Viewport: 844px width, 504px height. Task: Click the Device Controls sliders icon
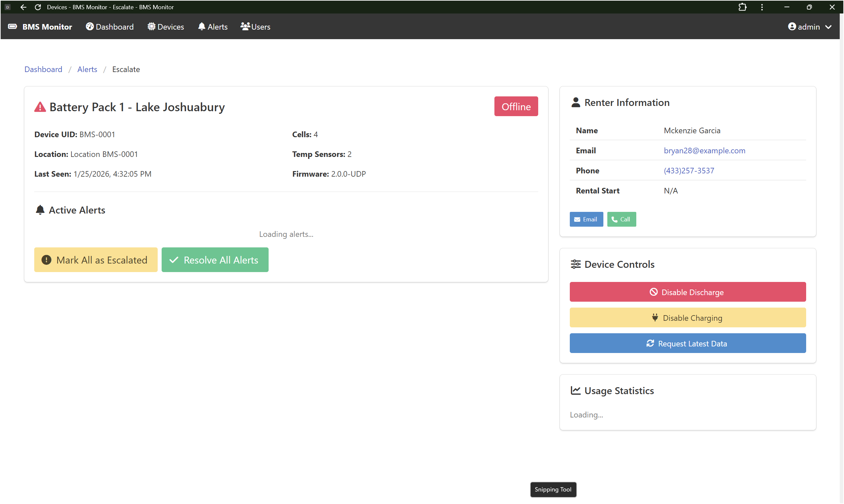(576, 264)
